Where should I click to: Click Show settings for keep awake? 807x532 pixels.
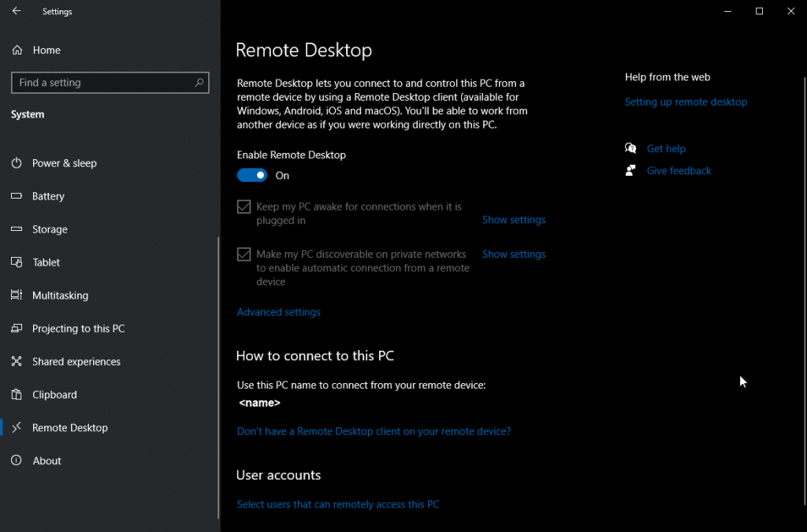point(514,220)
